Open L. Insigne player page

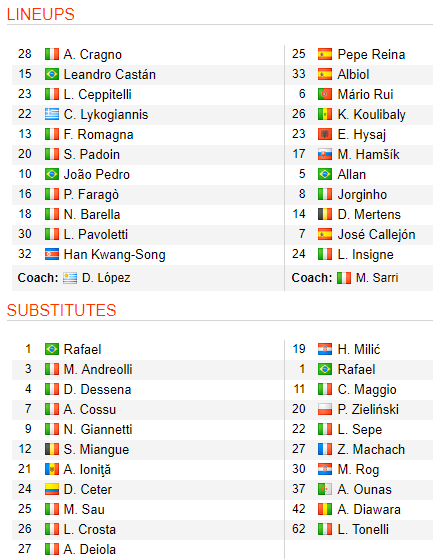tap(365, 255)
